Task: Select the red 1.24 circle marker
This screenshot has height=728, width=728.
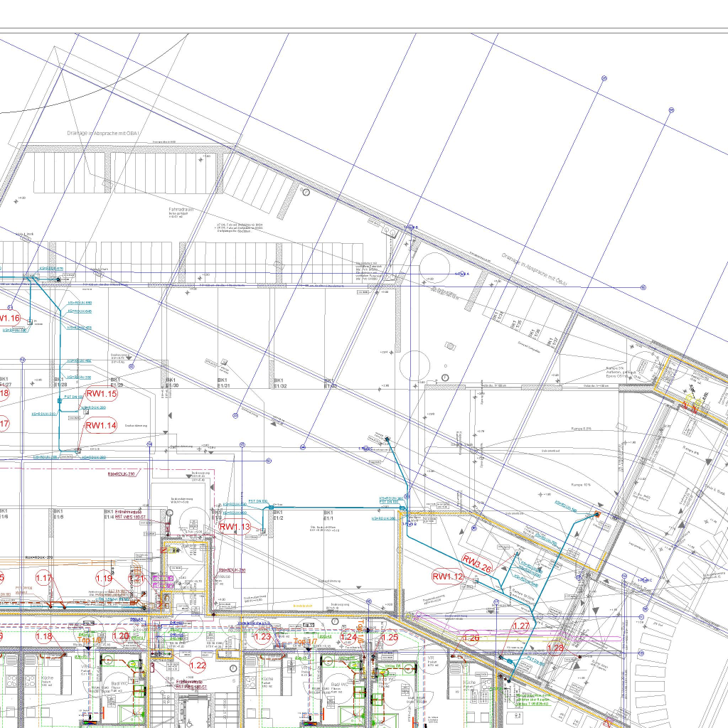Action: (x=348, y=637)
